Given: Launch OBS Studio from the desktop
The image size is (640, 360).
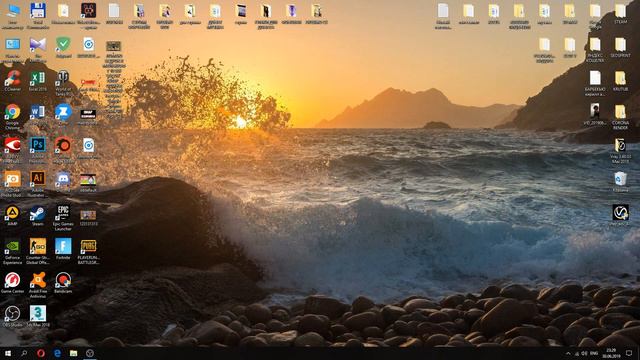Looking at the screenshot, I should tap(12, 313).
